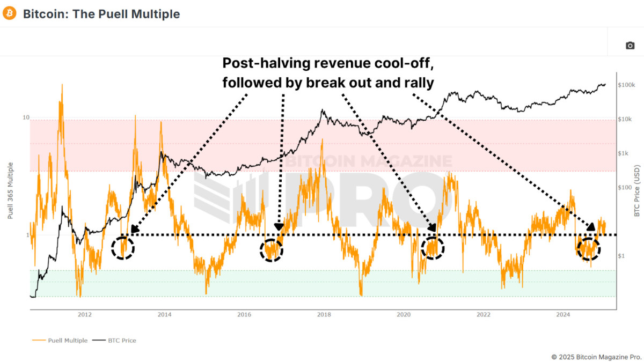Toggle Puell Multiple series in legend
The image size is (644, 362).
68,340
